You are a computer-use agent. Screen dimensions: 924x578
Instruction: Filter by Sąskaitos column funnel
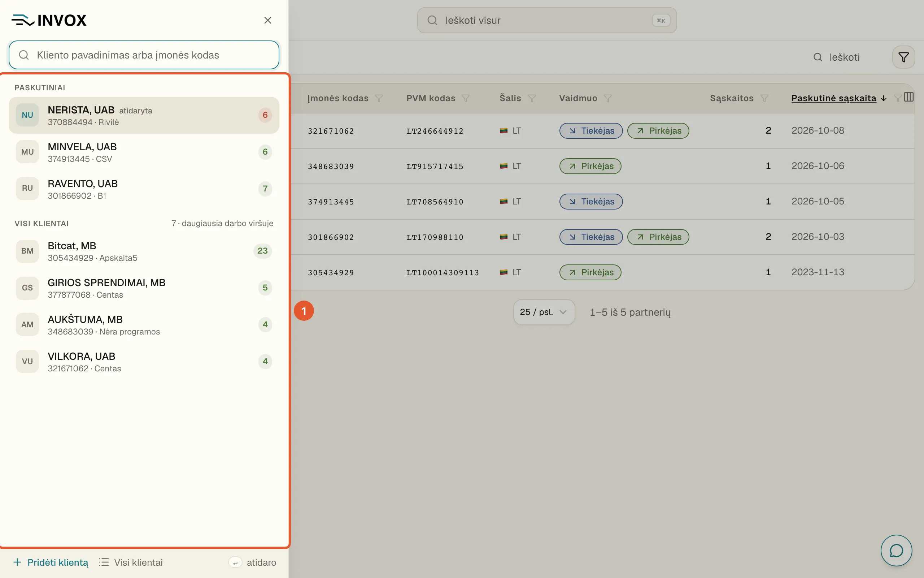tap(764, 98)
